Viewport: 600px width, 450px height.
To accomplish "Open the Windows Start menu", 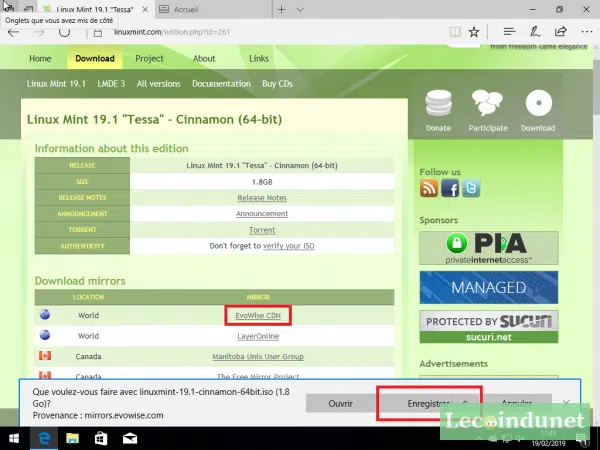I will pyautogui.click(x=14, y=439).
